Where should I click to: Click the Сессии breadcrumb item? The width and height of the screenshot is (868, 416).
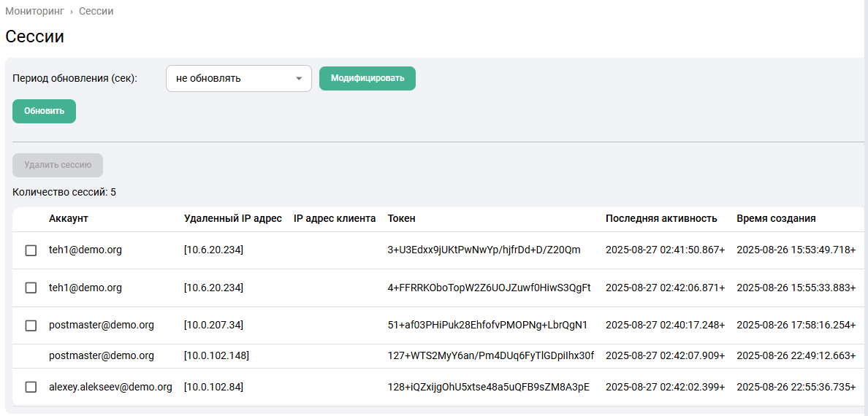click(96, 12)
